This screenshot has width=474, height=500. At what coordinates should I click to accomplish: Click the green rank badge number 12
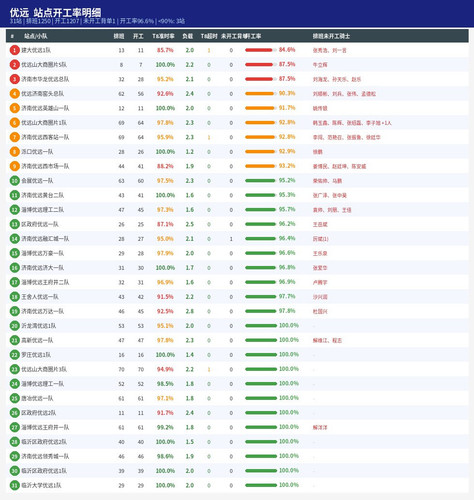click(x=14, y=210)
